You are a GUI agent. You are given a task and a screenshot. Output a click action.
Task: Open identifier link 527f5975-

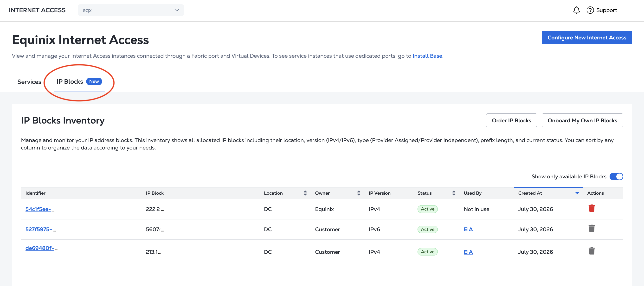tap(39, 229)
